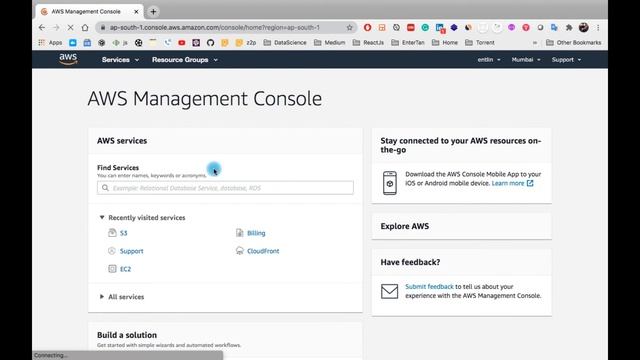
Task: Open the LinkedIn extension icon
Action: tap(440, 28)
